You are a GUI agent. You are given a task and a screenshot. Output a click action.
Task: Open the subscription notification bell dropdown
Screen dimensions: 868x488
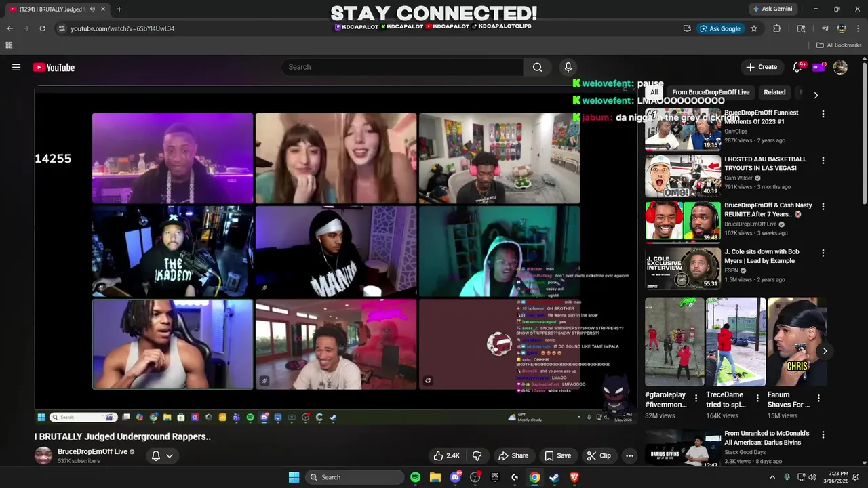point(162,455)
